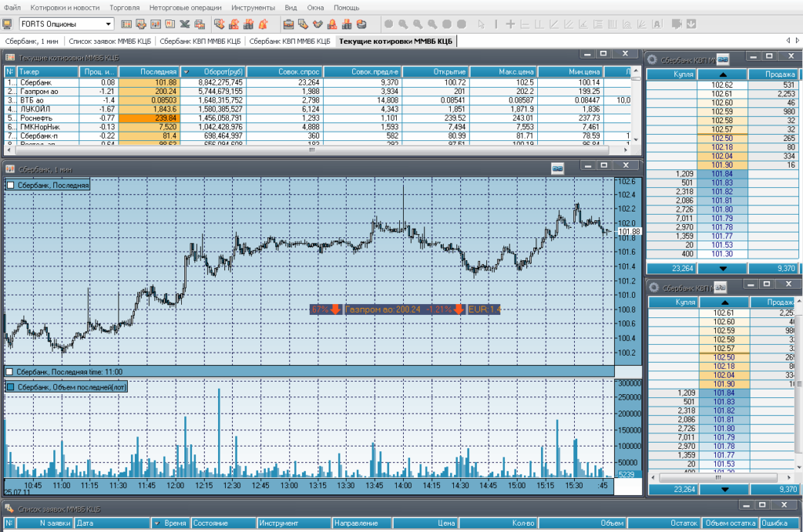This screenshot has height=532, width=803.
Task: Click the handshake trades icon
Action: click(318, 24)
